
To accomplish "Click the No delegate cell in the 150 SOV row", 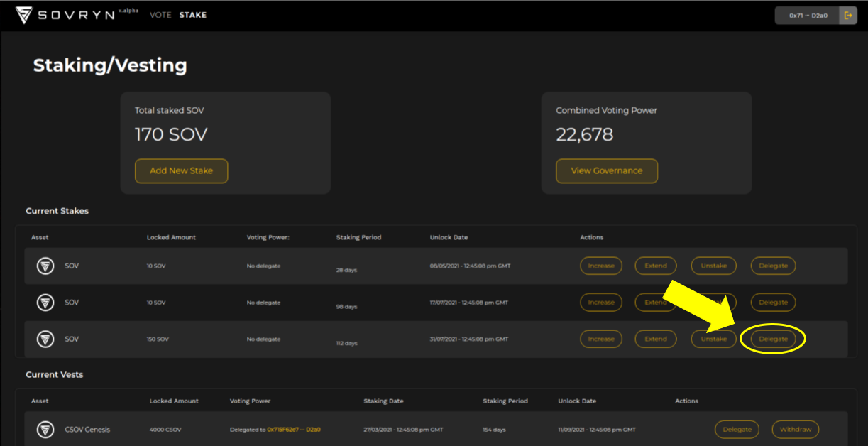I will pos(263,339).
